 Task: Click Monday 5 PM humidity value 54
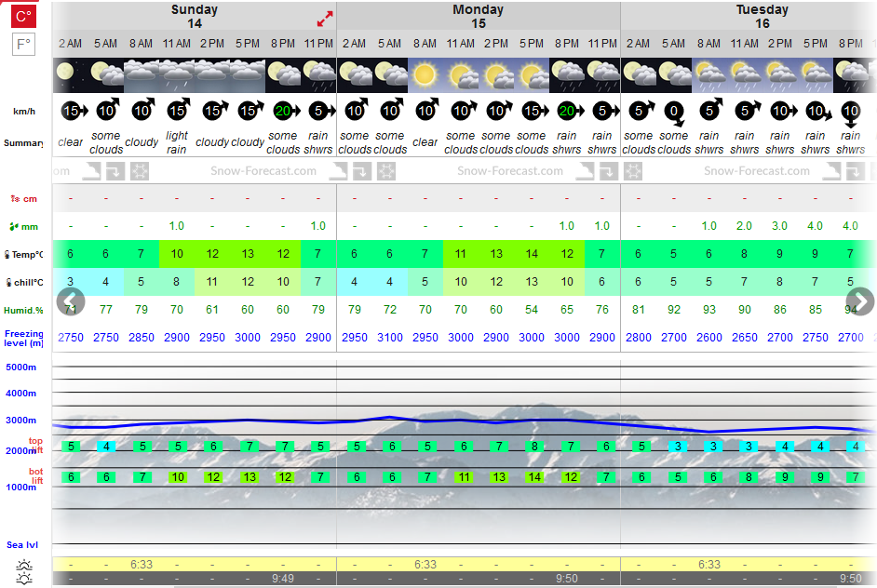tap(532, 310)
